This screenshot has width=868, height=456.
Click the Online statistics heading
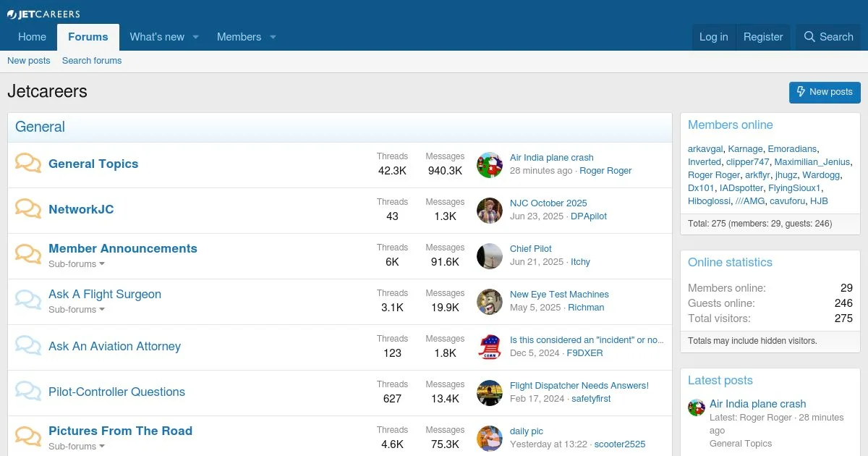tap(730, 262)
